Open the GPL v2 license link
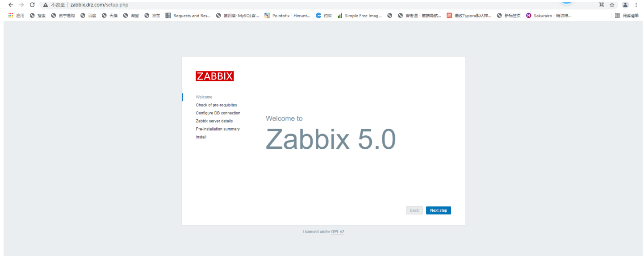Screen dimensions: 644x256 338,232
